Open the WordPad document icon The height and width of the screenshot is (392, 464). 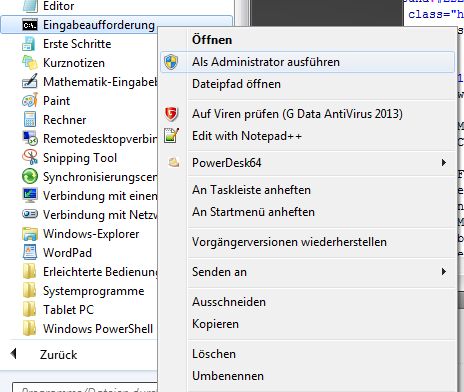click(30, 252)
